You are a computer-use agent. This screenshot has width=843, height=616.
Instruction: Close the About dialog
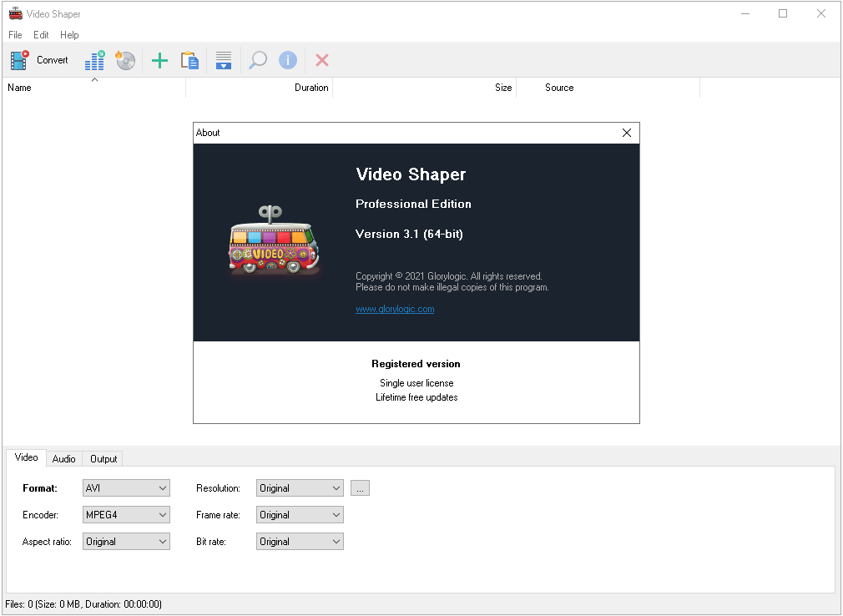[x=627, y=133]
